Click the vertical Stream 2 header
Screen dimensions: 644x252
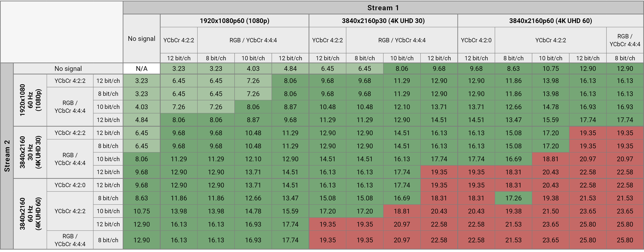(x=7, y=156)
